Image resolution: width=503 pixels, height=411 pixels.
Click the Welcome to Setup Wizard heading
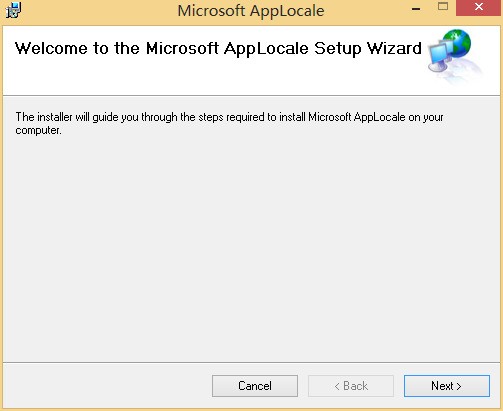218,49
